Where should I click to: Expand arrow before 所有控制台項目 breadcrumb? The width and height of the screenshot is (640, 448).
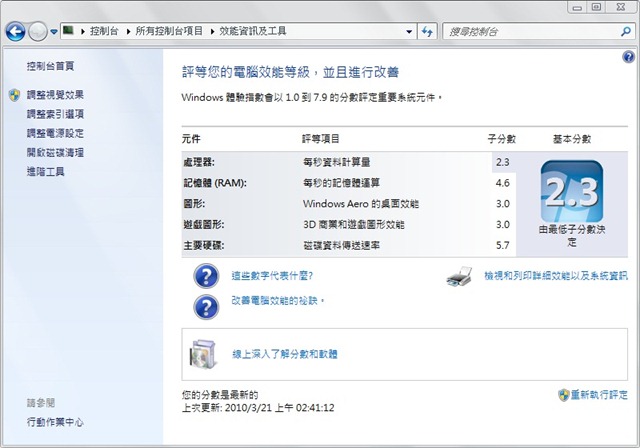tap(128, 31)
